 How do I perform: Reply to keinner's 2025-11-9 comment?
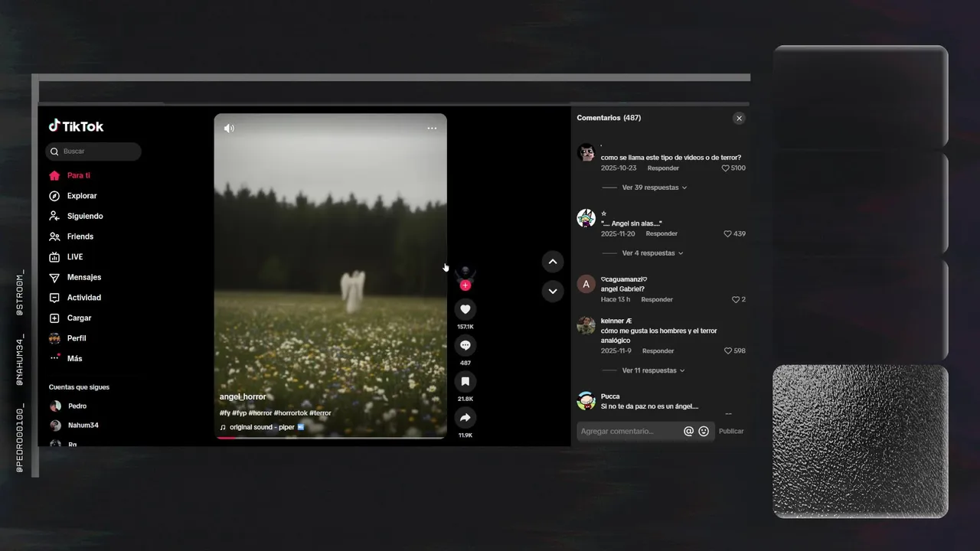click(658, 351)
